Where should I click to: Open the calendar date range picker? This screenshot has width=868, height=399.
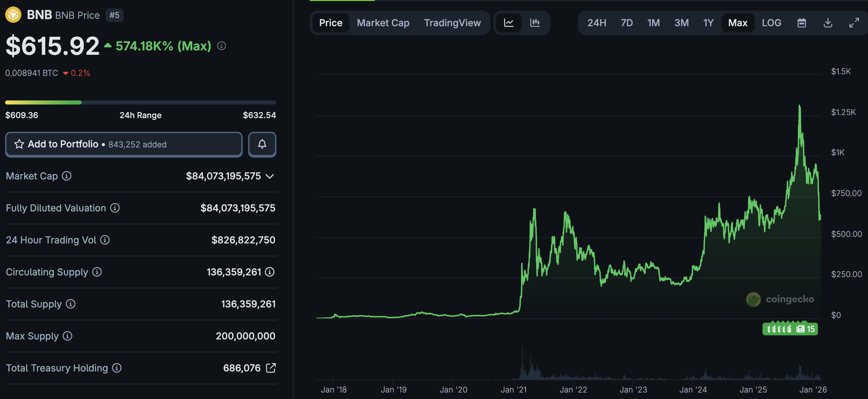click(x=802, y=23)
